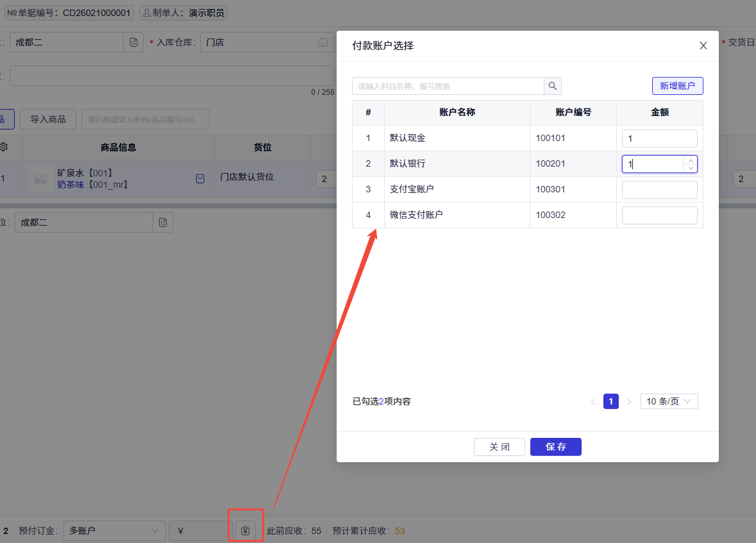Click the 导入商品 button

point(47,119)
